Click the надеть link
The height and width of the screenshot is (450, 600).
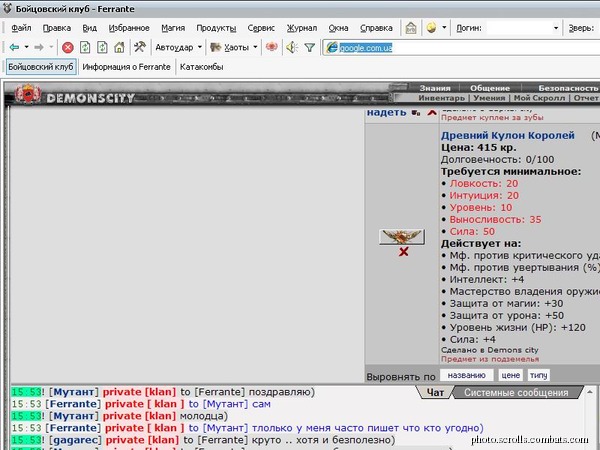(386, 112)
